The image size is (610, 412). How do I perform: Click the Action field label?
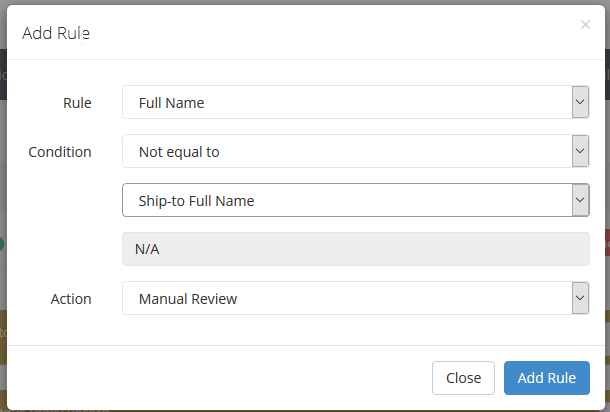[71, 299]
